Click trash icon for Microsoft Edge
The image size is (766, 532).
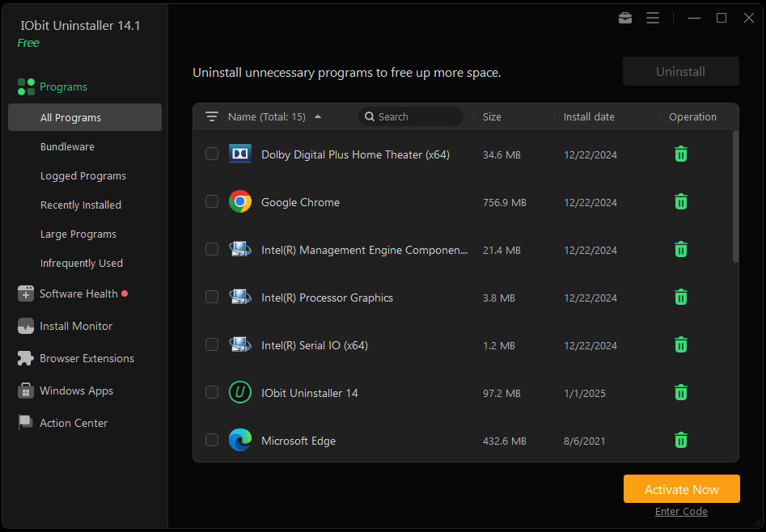[x=680, y=440]
